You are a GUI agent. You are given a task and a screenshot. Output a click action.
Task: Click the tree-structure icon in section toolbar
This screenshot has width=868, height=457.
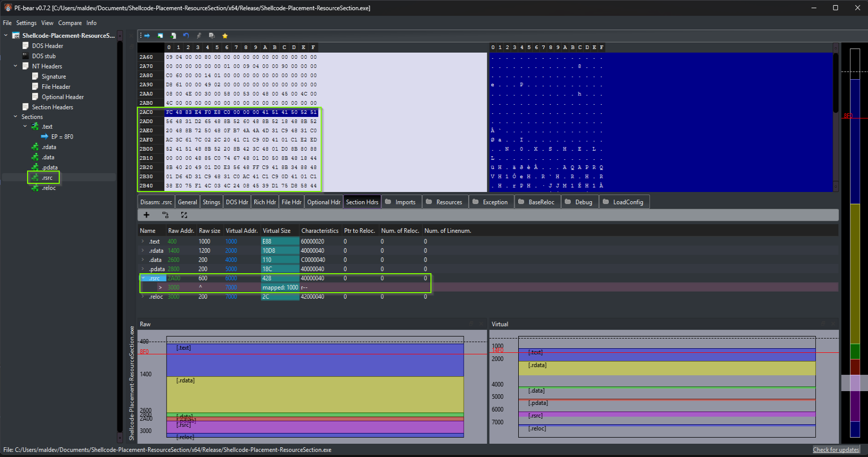pyautogui.click(x=165, y=215)
